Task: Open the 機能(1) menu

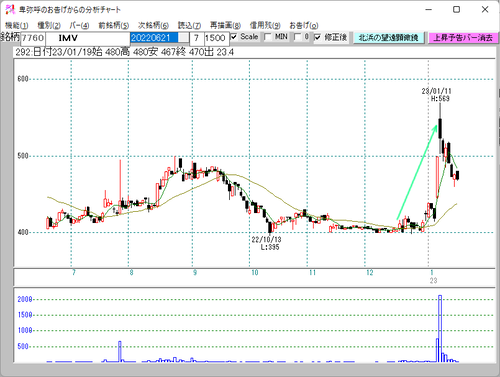Action: (x=17, y=25)
